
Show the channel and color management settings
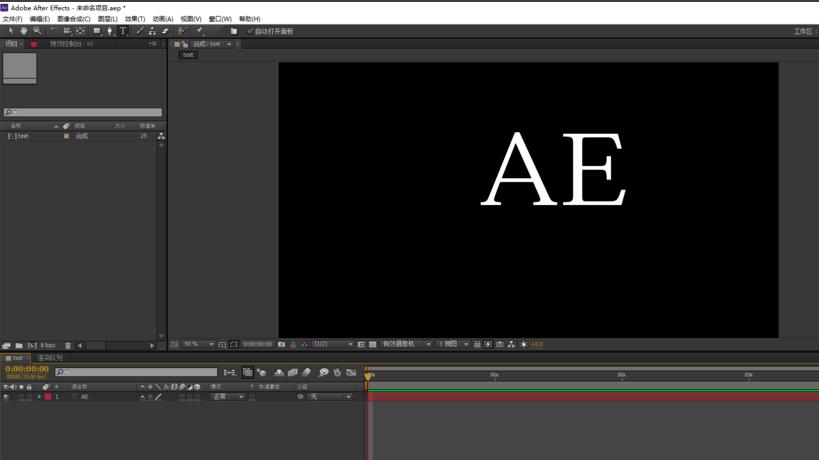pyautogui.click(x=305, y=345)
